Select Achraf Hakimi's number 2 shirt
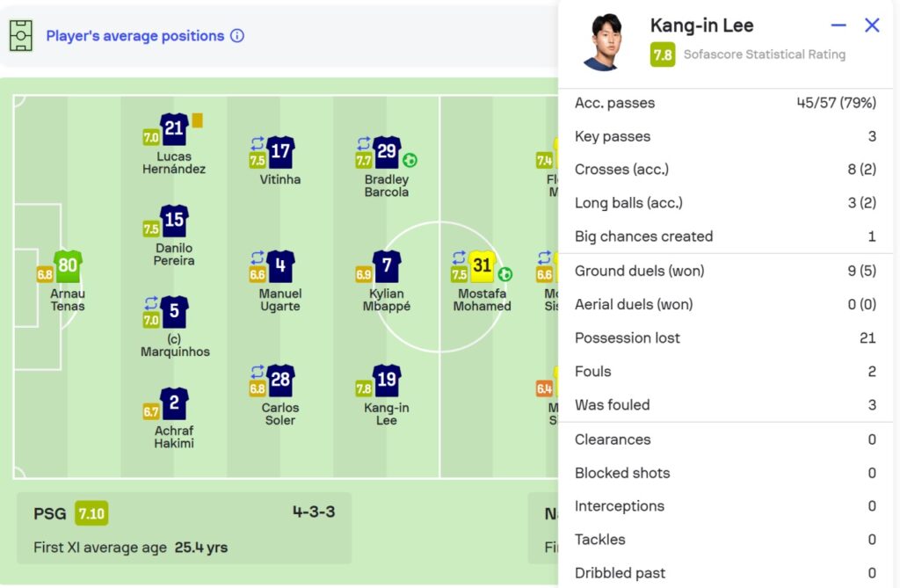The image size is (900, 588). tap(174, 403)
